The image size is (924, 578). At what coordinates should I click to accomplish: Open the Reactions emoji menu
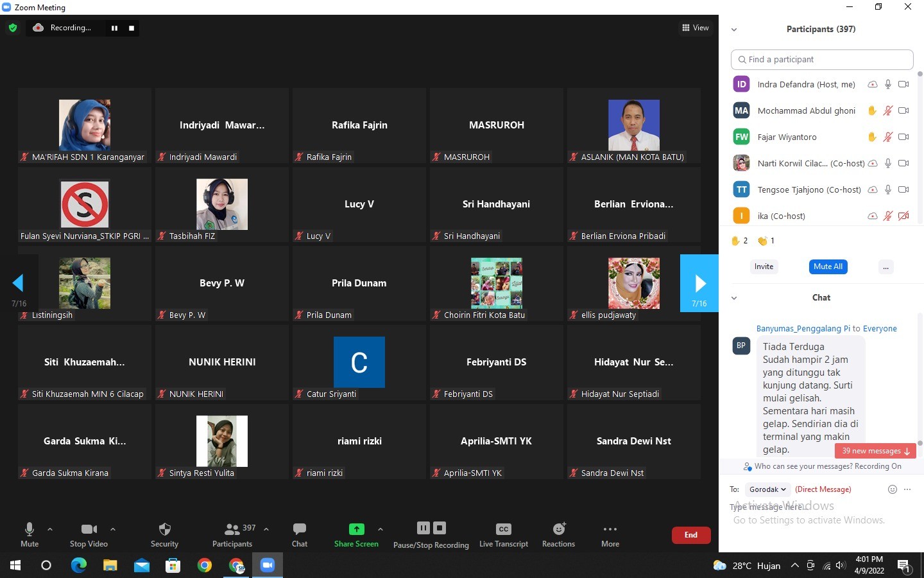coord(558,534)
